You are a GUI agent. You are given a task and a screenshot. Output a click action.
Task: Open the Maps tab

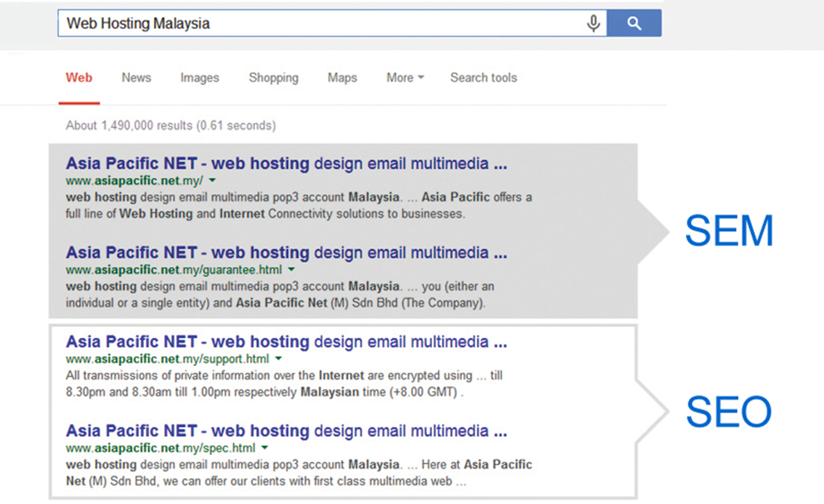click(x=342, y=77)
